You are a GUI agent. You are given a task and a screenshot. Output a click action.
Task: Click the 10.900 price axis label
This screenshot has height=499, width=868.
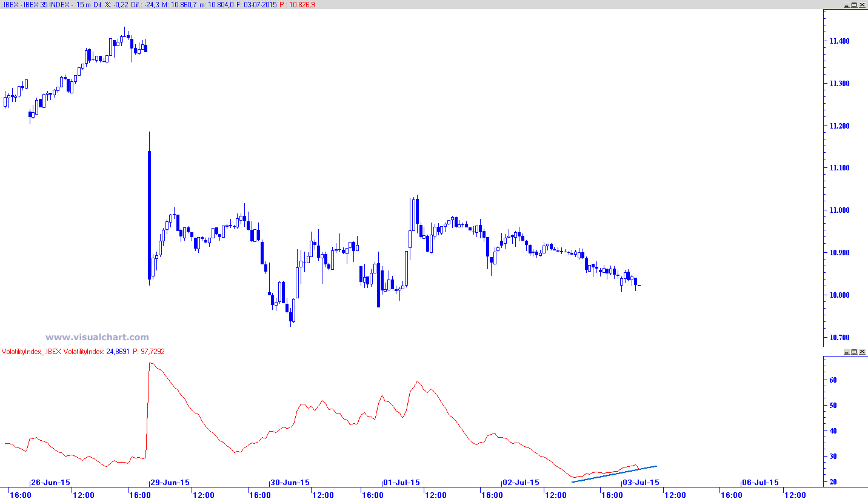(x=840, y=253)
